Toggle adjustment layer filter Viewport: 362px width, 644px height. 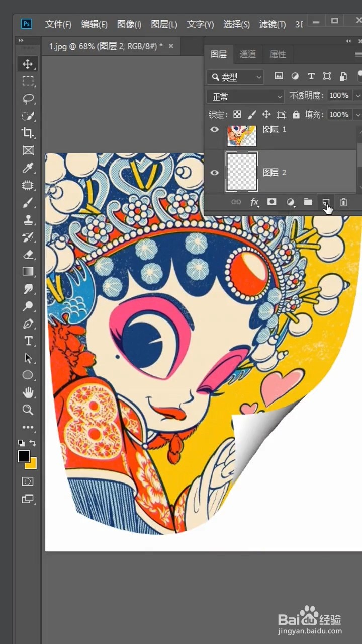[x=295, y=76]
